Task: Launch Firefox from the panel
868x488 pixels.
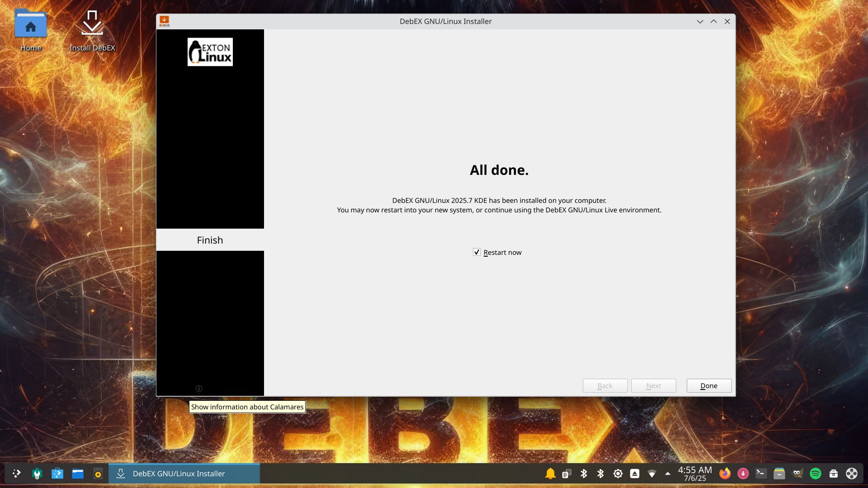Action: pos(725,474)
